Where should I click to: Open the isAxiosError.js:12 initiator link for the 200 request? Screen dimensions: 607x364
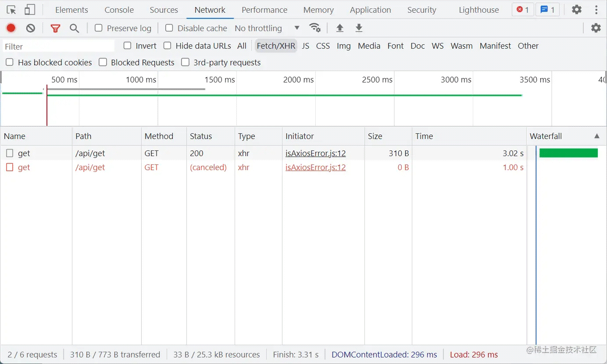point(316,153)
